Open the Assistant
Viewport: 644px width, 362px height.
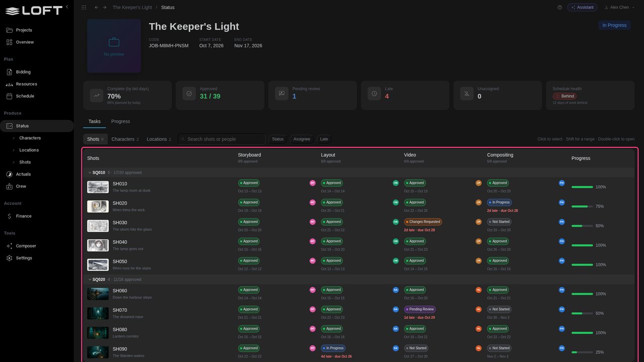click(x=583, y=8)
